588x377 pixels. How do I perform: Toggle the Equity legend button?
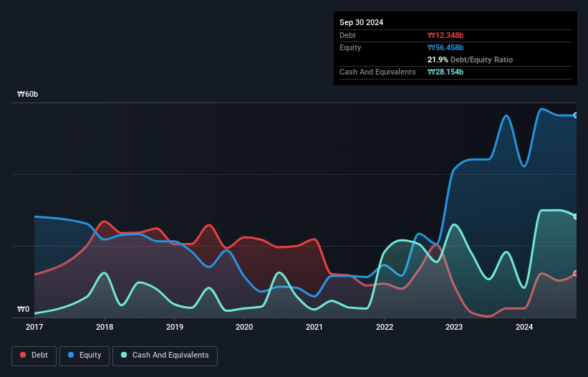click(x=85, y=355)
